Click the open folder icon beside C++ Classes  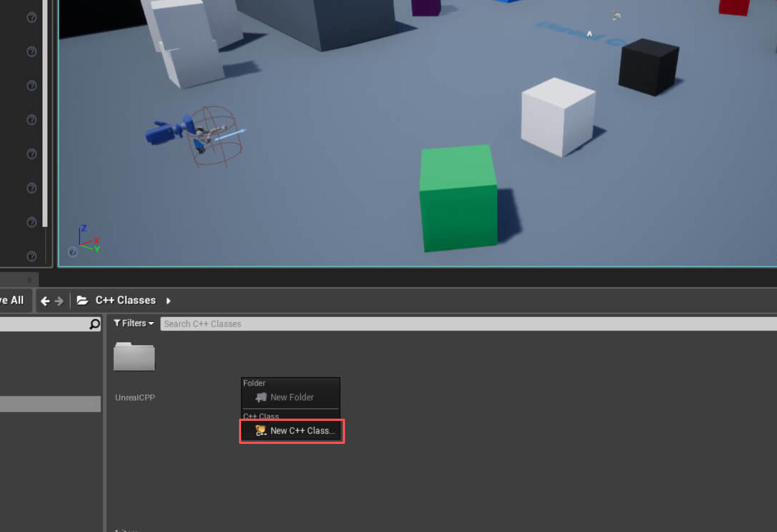(x=82, y=300)
